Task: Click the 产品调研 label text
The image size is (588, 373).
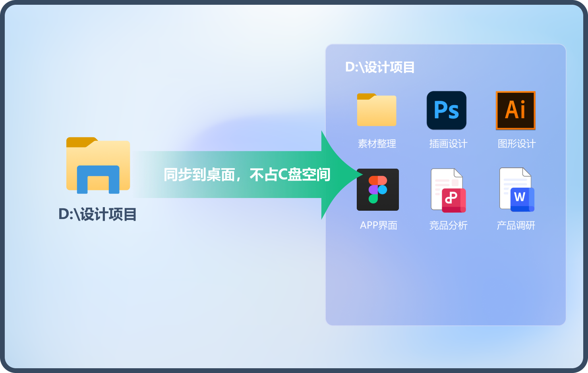Action: point(516,225)
